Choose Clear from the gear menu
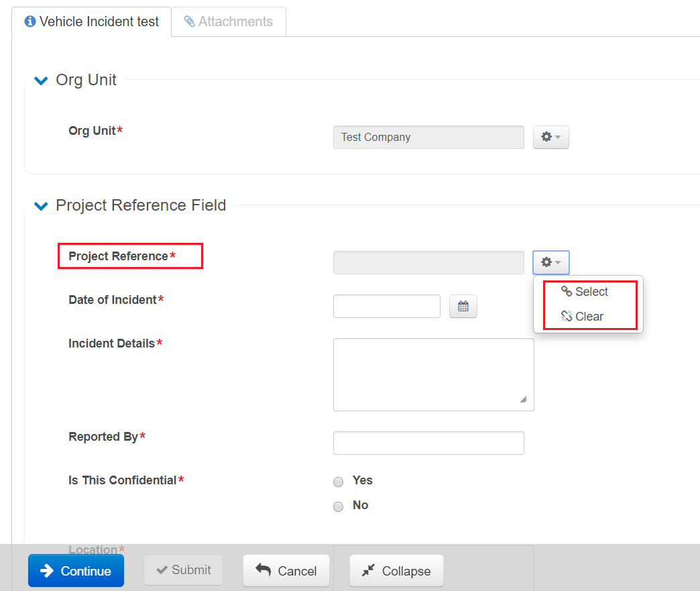This screenshot has width=700, height=591. (x=583, y=317)
